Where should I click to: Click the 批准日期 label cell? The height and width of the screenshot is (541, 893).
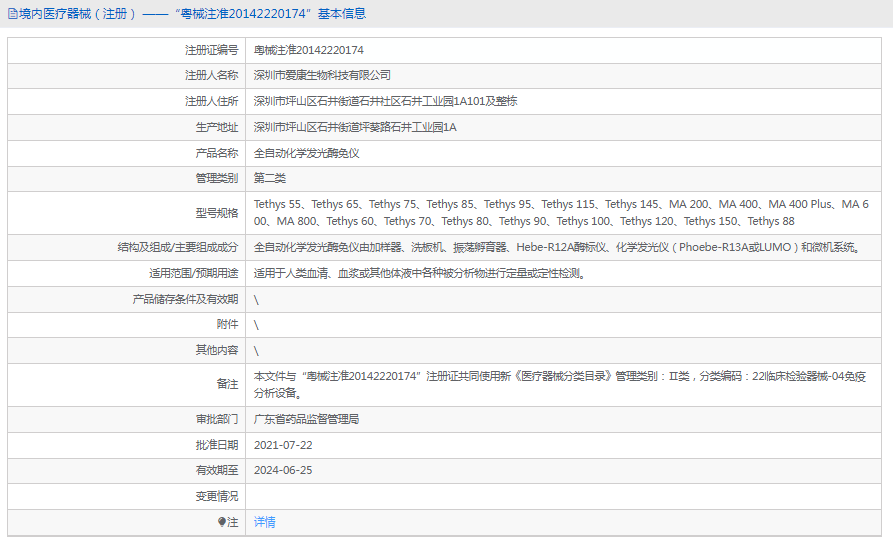126,445
